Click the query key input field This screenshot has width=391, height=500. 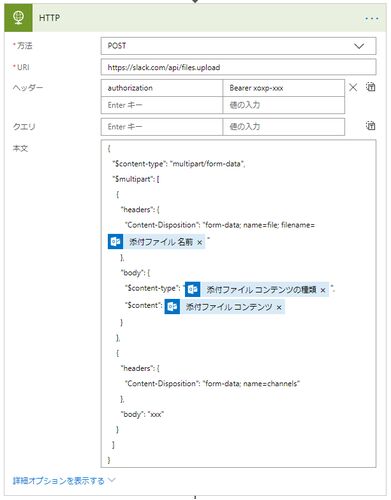tap(162, 127)
